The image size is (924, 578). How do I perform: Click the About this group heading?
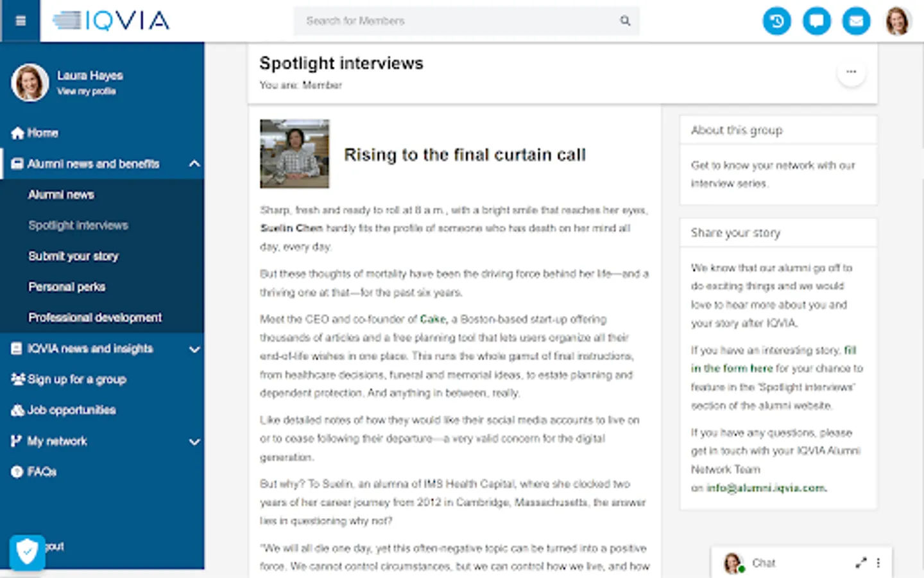click(x=737, y=130)
